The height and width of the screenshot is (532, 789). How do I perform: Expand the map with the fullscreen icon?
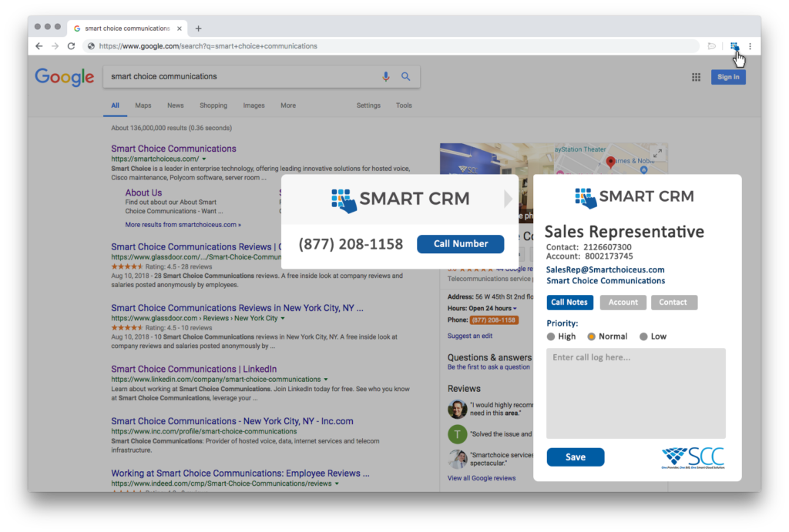coord(657,154)
